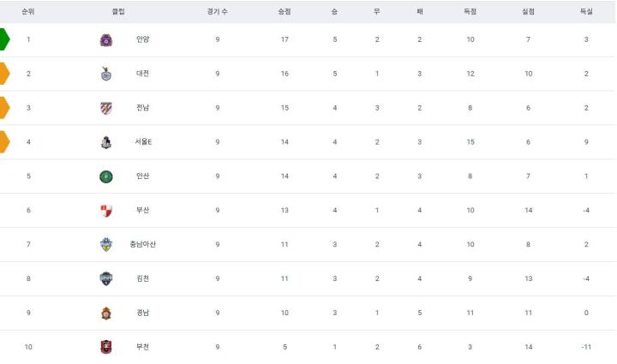Viewport: 617px width, 364px height.
Task: Click the 득실 column header
Action: point(586,12)
